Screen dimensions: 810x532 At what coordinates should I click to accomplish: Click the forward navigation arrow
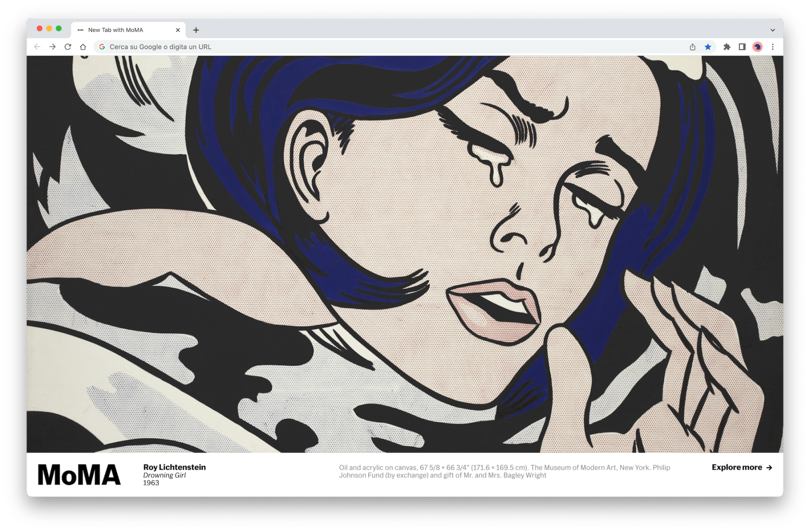point(53,47)
